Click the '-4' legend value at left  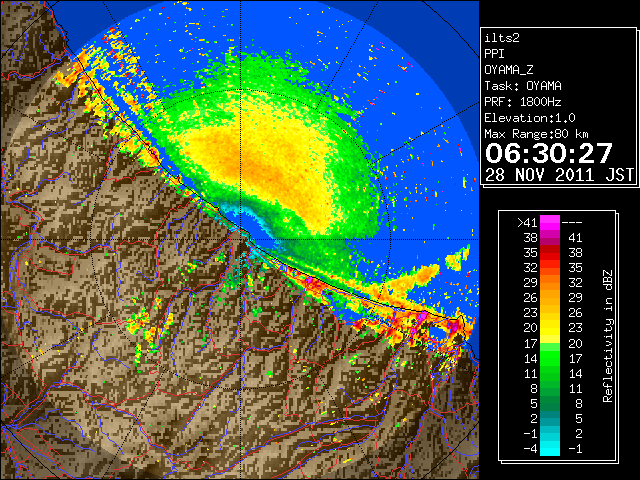pos(530,448)
